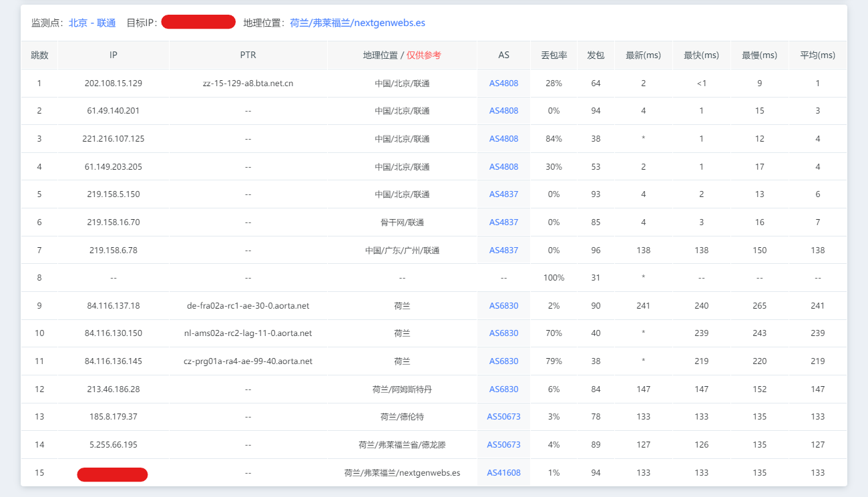Click the 骨干网/联通 location cell
The width and height of the screenshot is (868, 497).
click(402, 222)
